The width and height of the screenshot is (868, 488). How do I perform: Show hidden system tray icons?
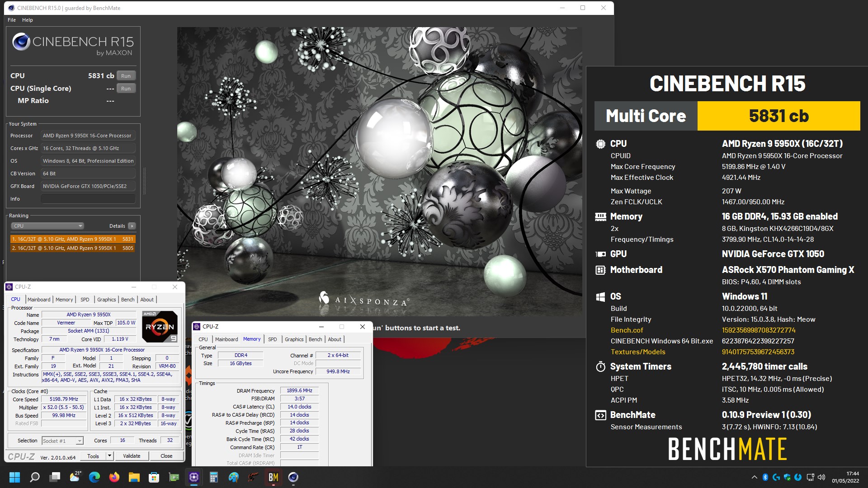(x=754, y=477)
